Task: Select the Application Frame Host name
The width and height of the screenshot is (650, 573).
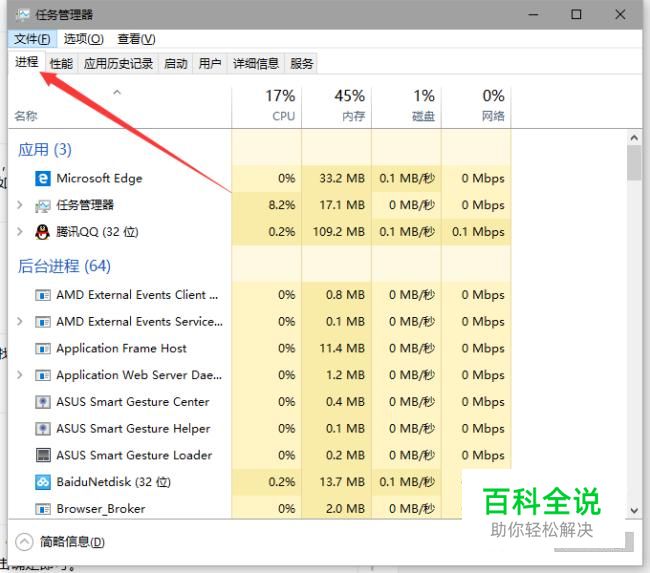Action: coord(121,349)
